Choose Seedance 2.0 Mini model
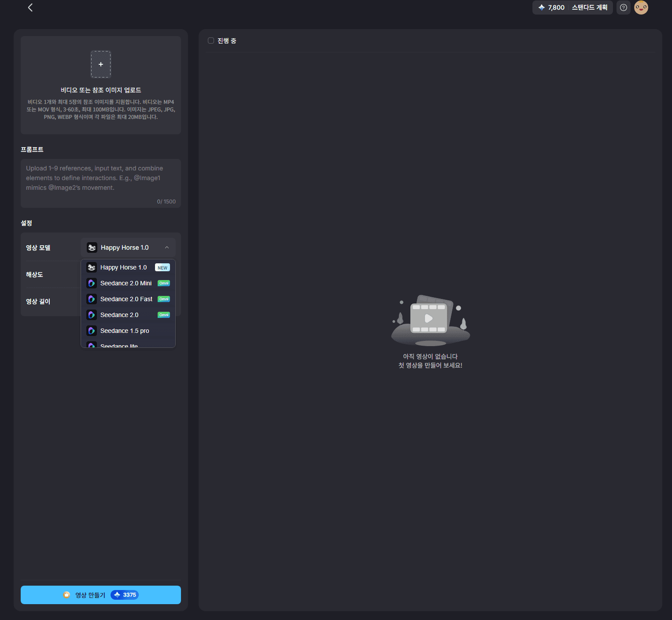 point(128,283)
